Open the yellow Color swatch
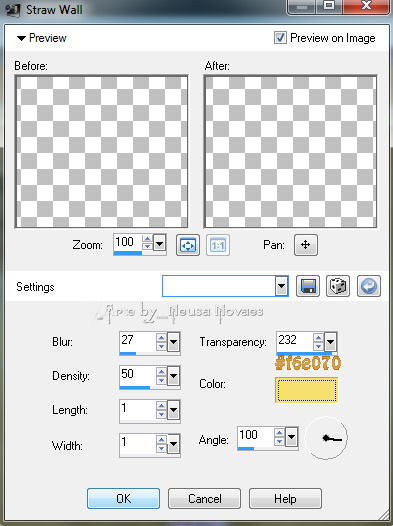393x526 pixels. coord(306,390)
